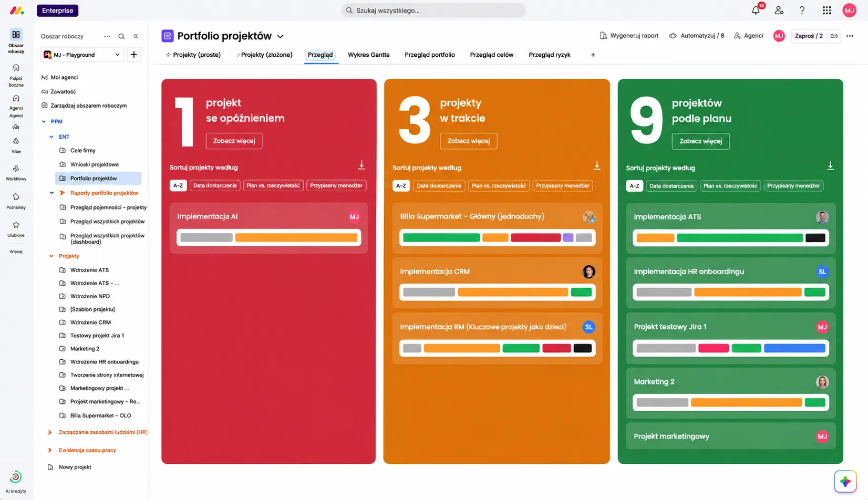
Task: Open Vibe in the left rail
Action: pos(16,145)
